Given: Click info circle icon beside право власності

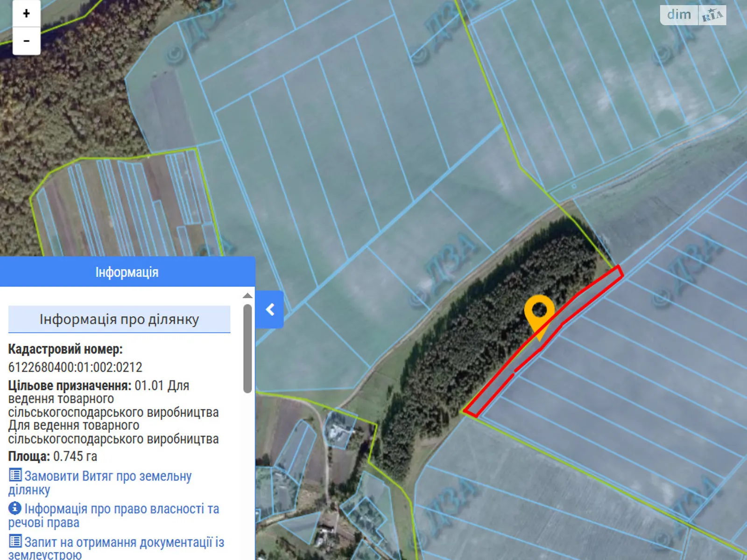Looking at the screenshot, I should [15, 508].
